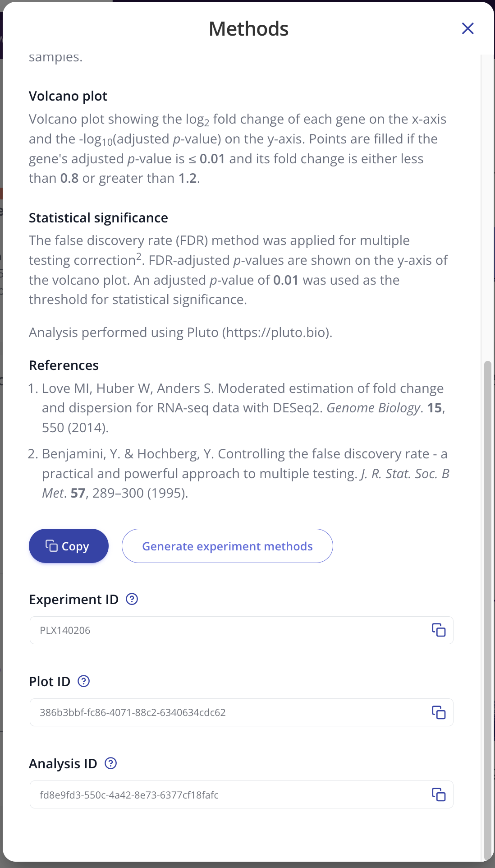Click the pluto.bio URL text
Screen dimensions: 495x868
pos(277,332)
